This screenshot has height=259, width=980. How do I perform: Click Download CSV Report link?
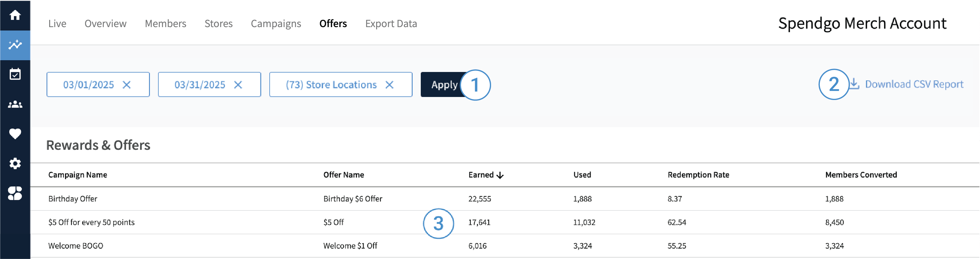(914, 84)
